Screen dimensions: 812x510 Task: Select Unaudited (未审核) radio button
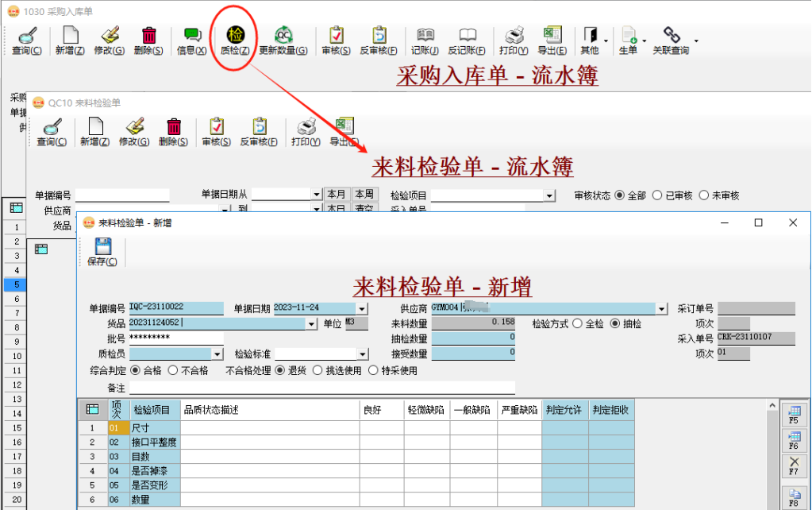click(x=704, y=195)
